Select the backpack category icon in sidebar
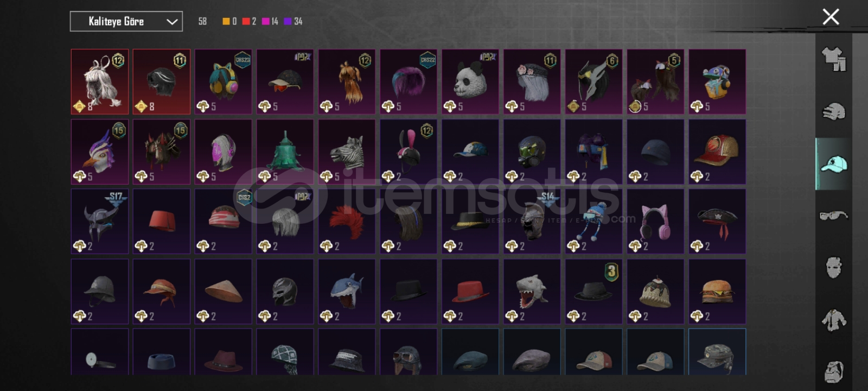 [834, 372]
